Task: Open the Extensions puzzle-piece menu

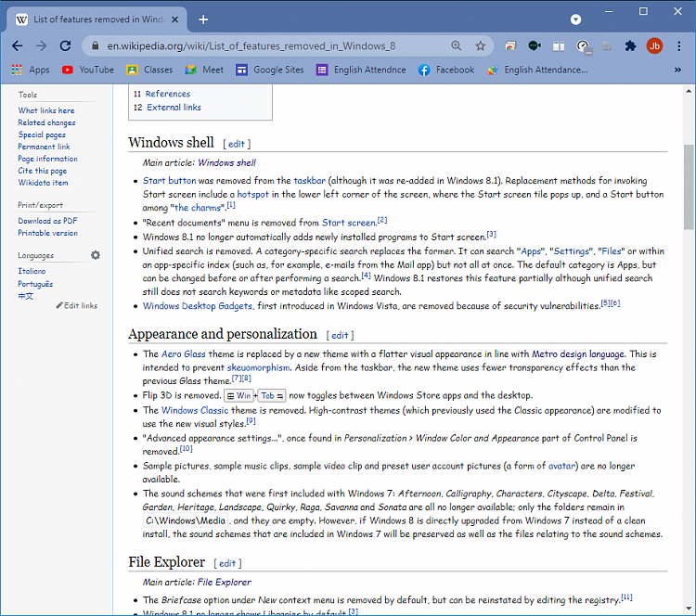Action: tap(630, 45)
